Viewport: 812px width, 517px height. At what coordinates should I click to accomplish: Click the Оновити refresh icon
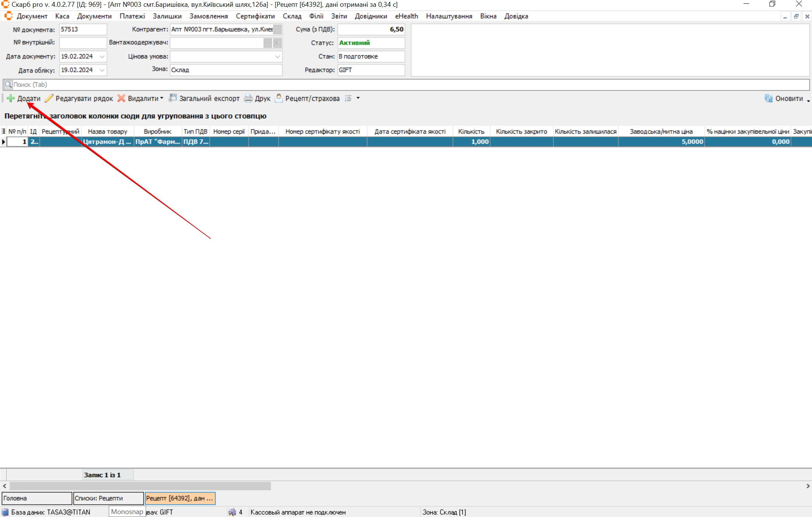tap(768, 98)
